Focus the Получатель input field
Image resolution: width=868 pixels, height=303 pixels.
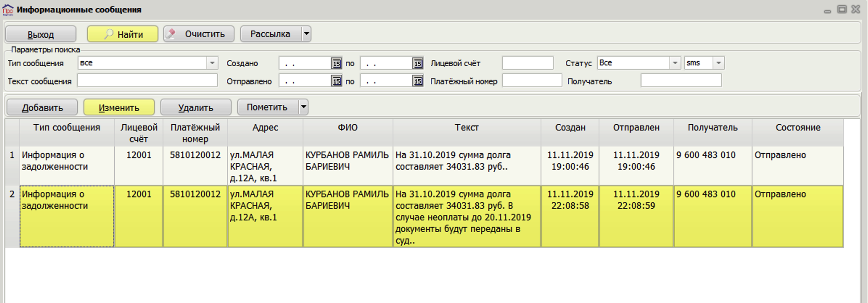tap(681, 80)
